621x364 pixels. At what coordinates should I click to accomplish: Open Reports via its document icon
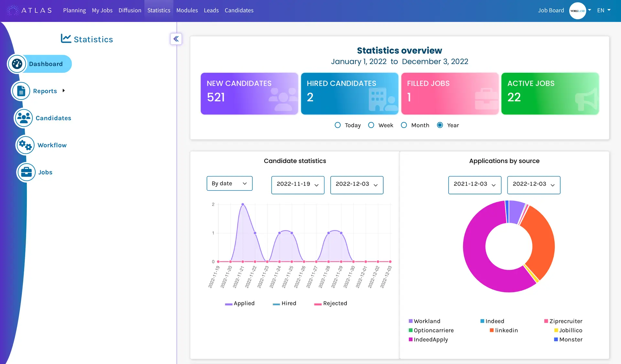coord(21,91)
